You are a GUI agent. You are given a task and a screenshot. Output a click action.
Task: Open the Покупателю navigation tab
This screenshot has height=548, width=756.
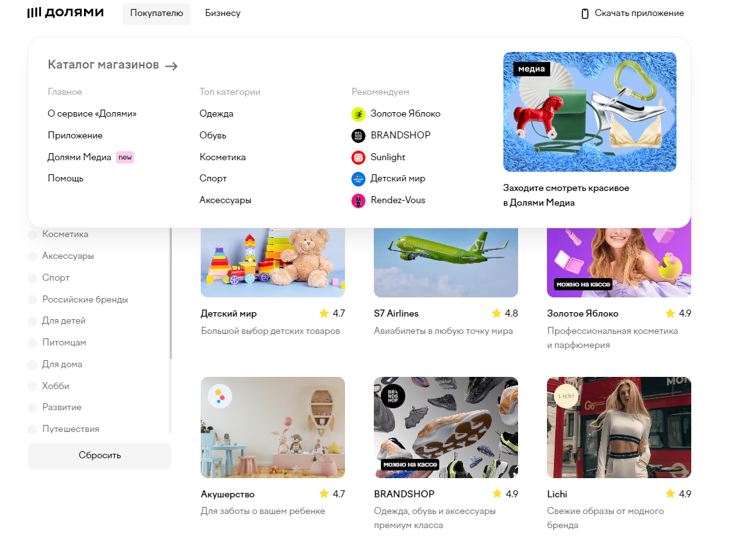[156, 13]
